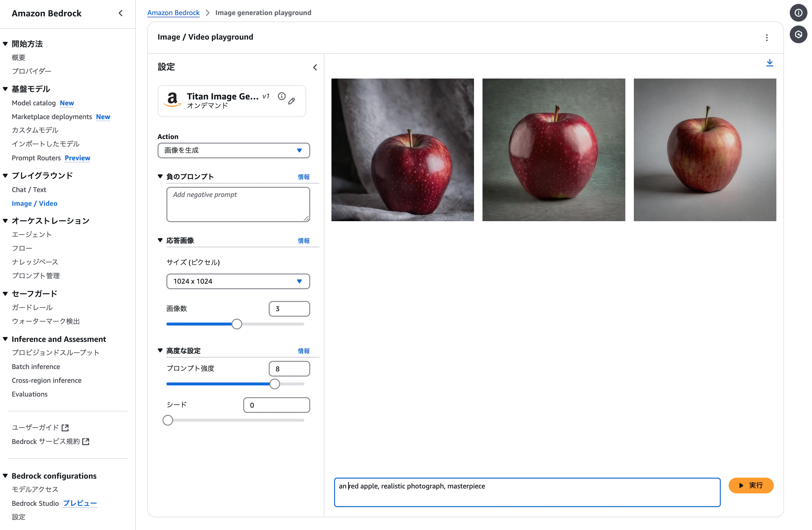Open Bedrock サービス規約 external link
This screenshot has height=530, width=812.
click(x=50, y=441)
